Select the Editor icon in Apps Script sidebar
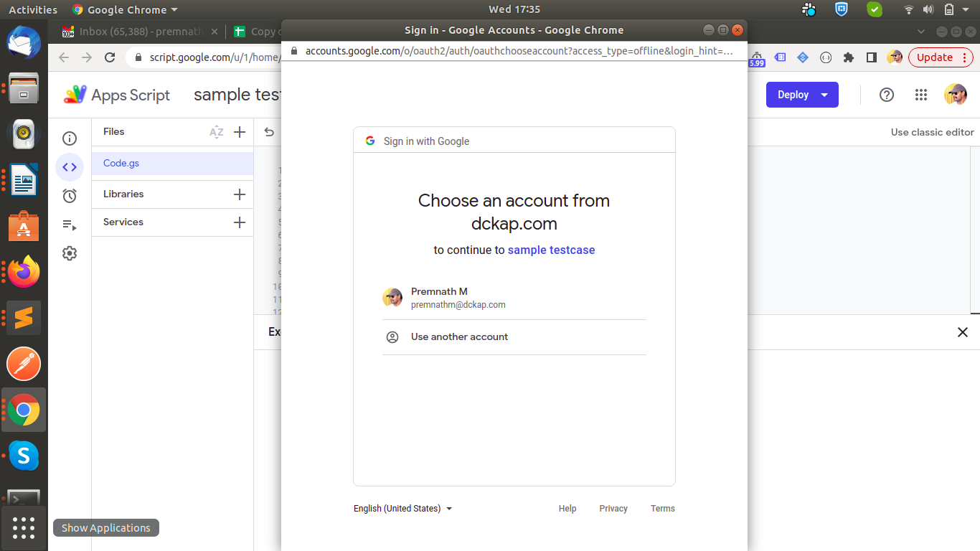980x551 pixels. click(x=70, y=167)
